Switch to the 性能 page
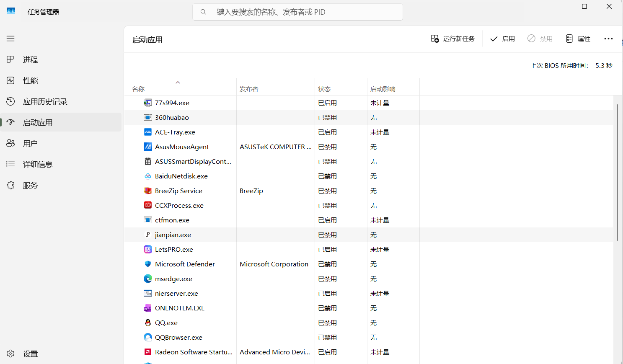 (x=61, y=80)
